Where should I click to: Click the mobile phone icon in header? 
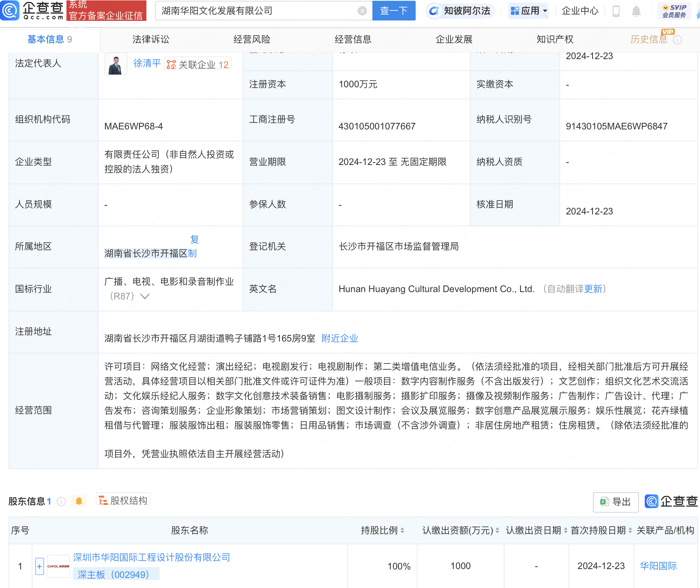pyautogui.click(x=616, y=11)
